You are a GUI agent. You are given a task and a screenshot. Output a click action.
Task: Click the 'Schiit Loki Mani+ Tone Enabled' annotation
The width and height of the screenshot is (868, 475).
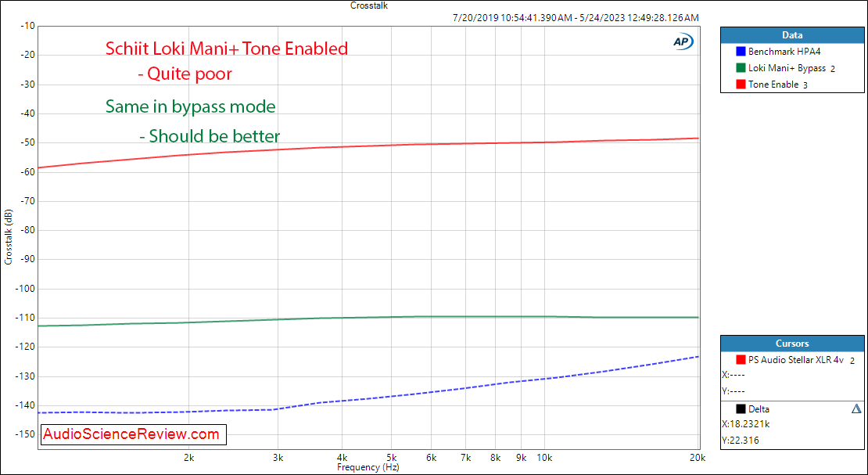point(227,49)
